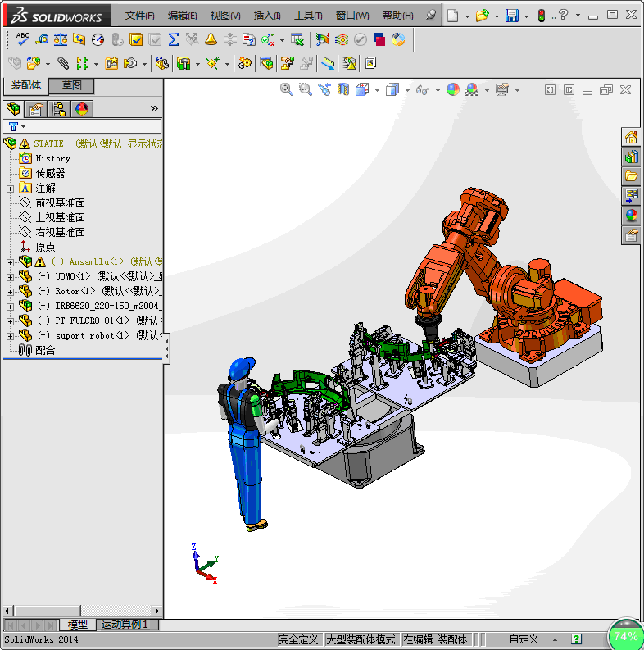
Task: Click the 大型装配体模式 status entry
Action: (x=361, y=639)
